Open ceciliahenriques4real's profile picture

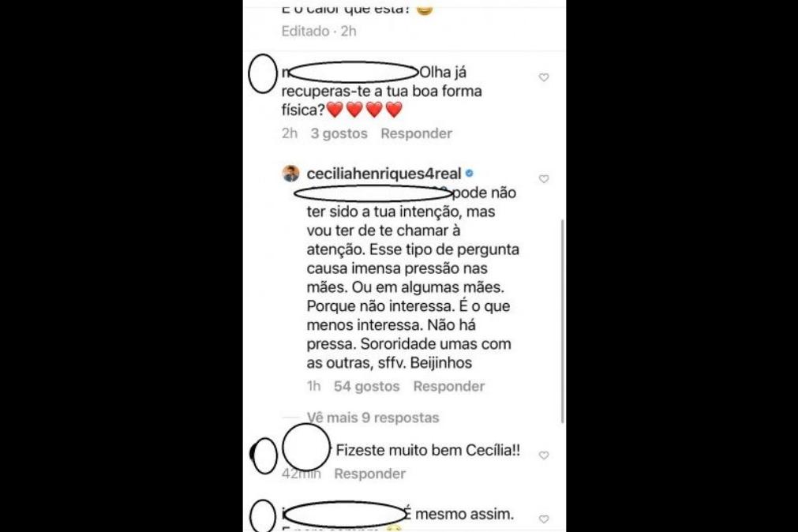click(x=290, y=174)
